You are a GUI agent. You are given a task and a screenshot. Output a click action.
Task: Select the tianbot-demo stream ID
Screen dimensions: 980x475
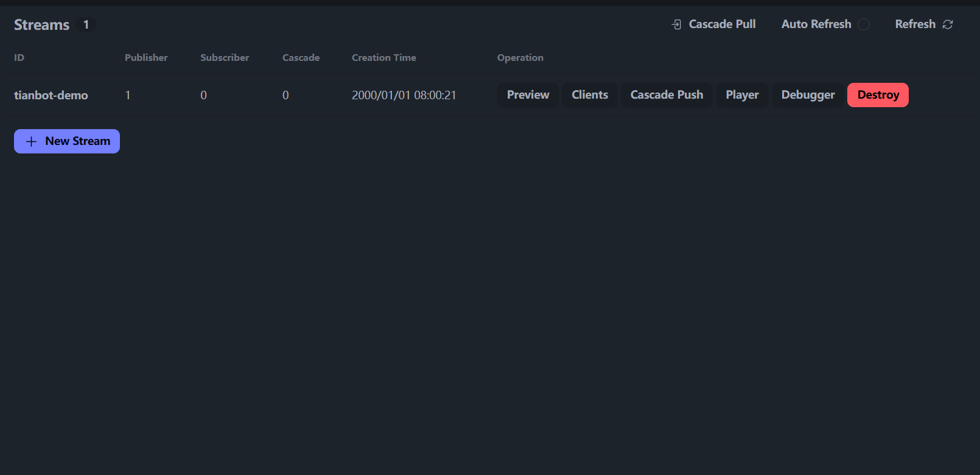51,96
